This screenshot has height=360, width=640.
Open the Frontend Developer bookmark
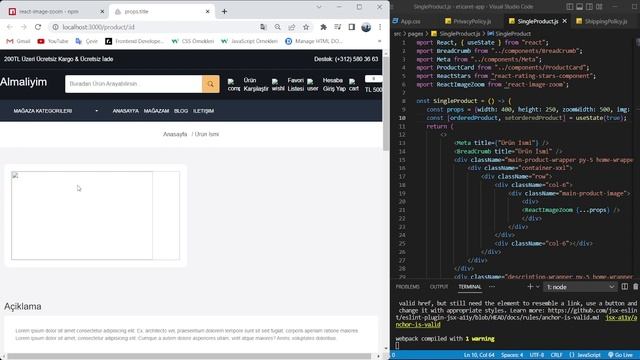point(135,41)
